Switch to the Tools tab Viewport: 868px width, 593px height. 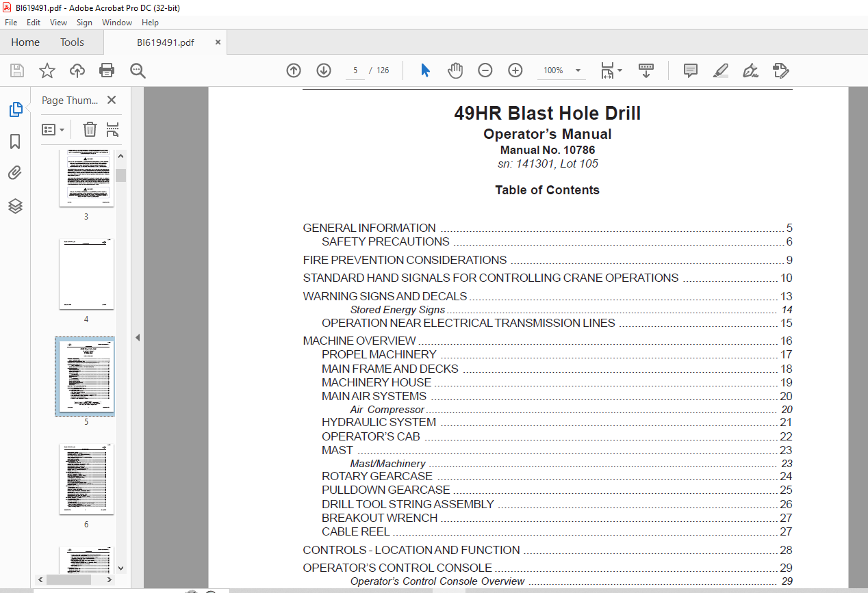tap(72, 42)
